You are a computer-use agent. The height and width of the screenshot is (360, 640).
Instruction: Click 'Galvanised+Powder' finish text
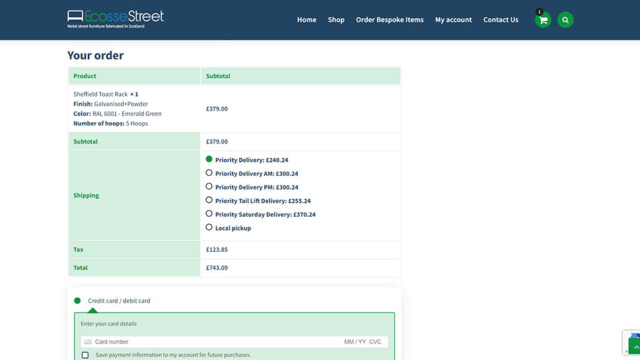[x=121, y=104]
